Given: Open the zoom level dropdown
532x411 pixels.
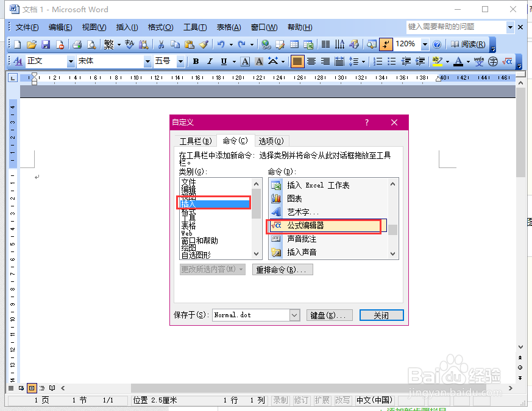Looking at the screenshot, I should tap(425, 44).
